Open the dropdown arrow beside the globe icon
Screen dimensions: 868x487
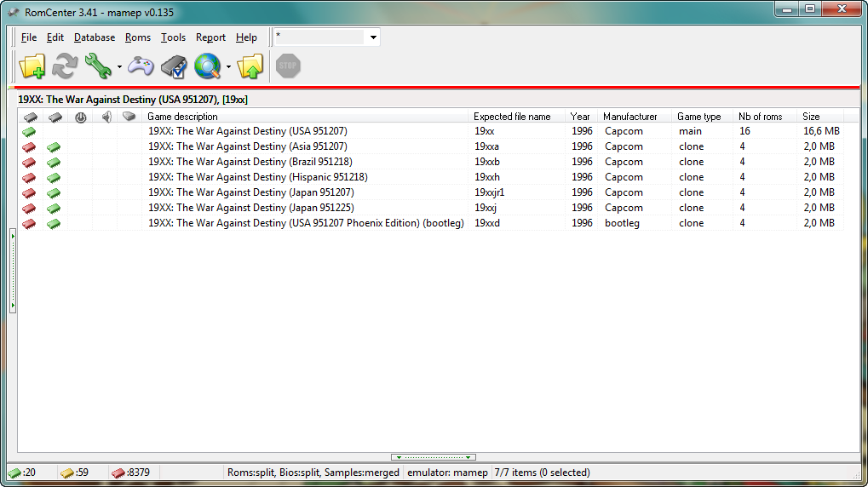228,67
